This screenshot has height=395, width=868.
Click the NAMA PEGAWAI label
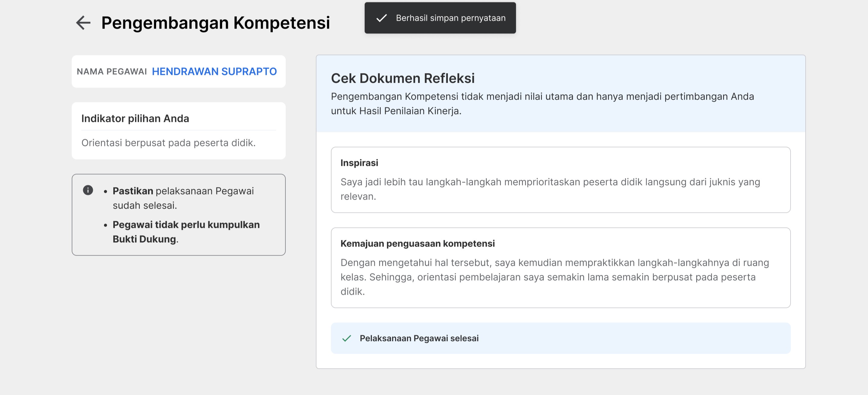tap(112, 71)
